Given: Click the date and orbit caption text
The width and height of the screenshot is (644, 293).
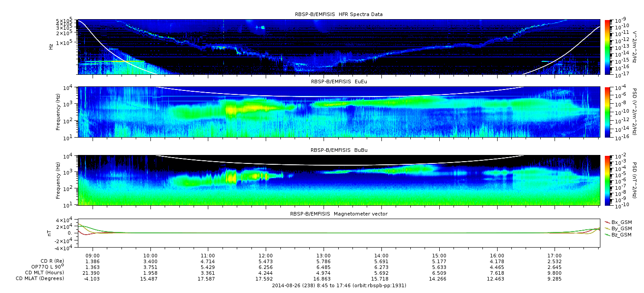Looking at the screenshot, I should (x=339, y=285).
